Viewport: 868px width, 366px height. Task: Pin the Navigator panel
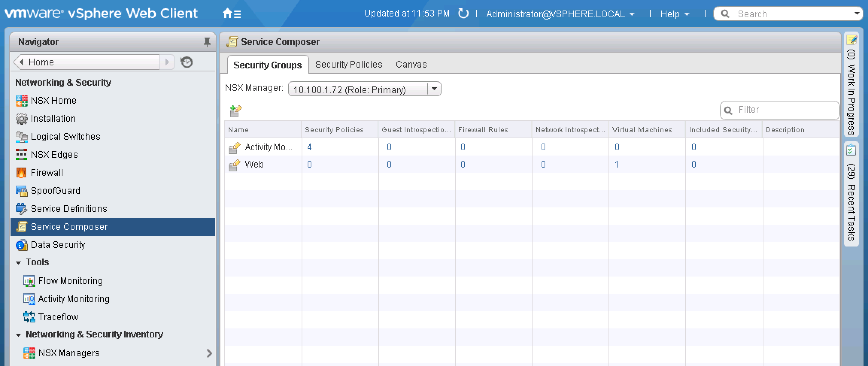pyautogui.click(x=207, y=42)
